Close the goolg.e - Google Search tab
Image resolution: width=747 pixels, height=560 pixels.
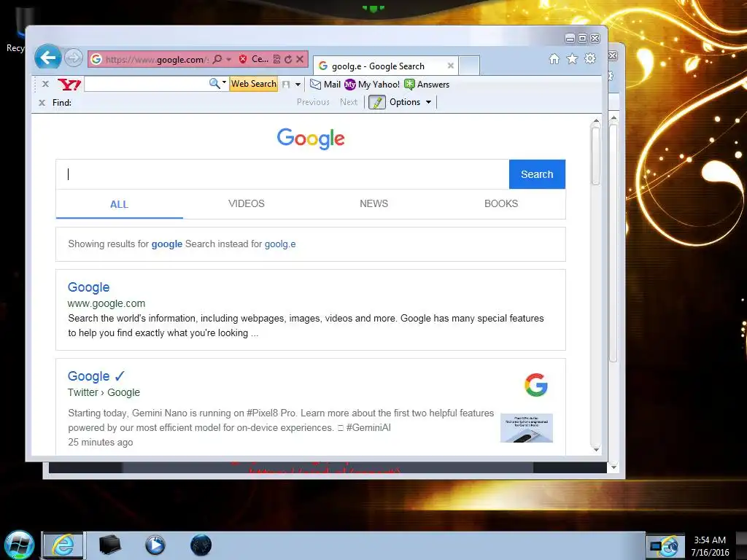451,66
